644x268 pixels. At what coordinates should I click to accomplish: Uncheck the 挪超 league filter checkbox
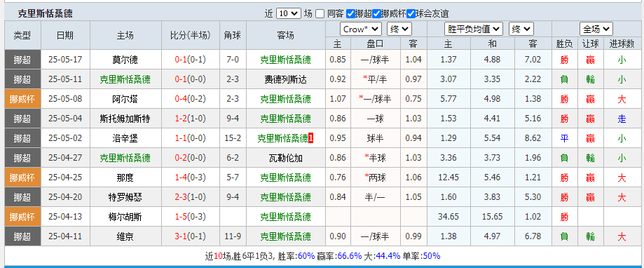pyautogui.click(x=350, y=13)
